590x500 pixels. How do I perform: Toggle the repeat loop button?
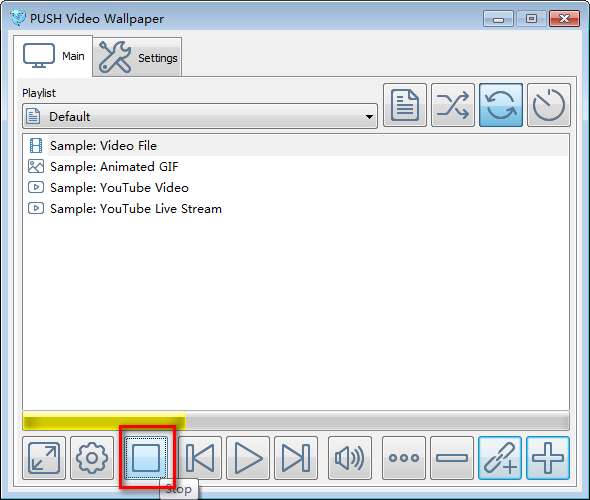pos(501,105)
